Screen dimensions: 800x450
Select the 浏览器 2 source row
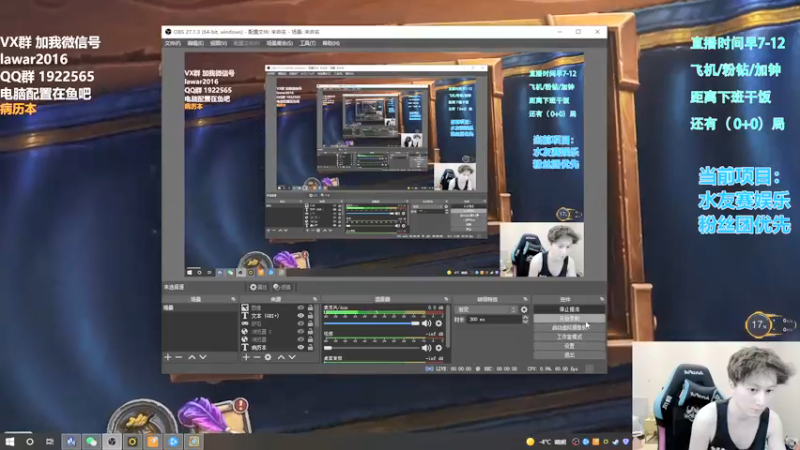coord(278,332)
